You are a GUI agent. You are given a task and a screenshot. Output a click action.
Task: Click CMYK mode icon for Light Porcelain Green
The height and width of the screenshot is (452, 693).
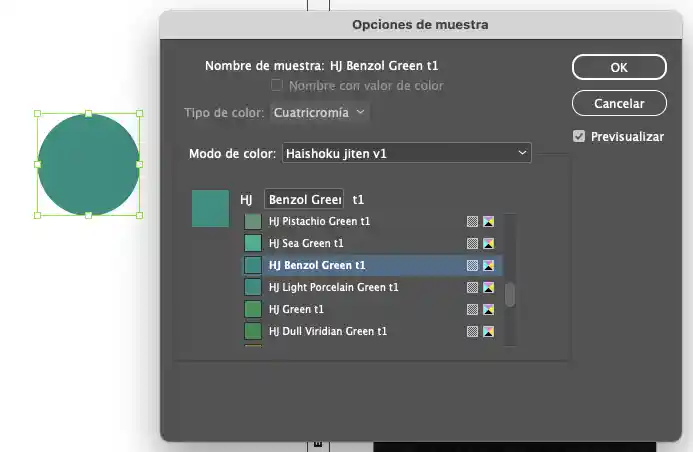coord(488,287)
